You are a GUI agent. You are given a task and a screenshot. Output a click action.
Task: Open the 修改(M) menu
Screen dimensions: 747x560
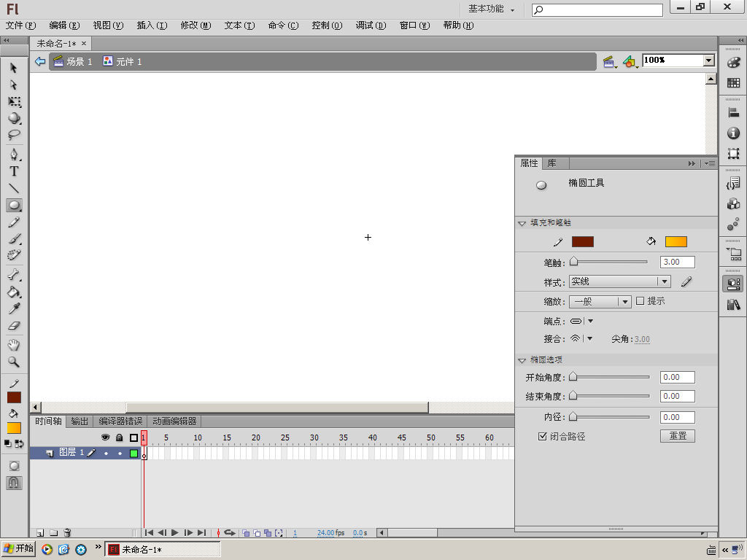click(196, 26)
